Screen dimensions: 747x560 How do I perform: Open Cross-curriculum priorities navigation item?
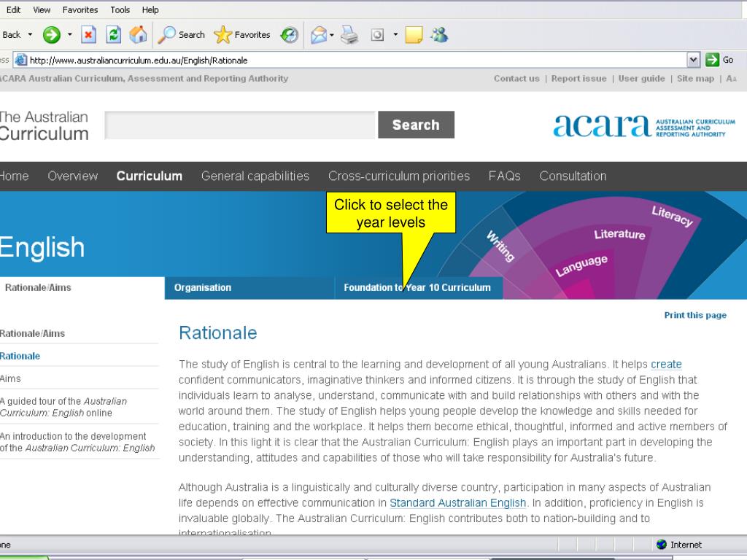tap(399, 176)
